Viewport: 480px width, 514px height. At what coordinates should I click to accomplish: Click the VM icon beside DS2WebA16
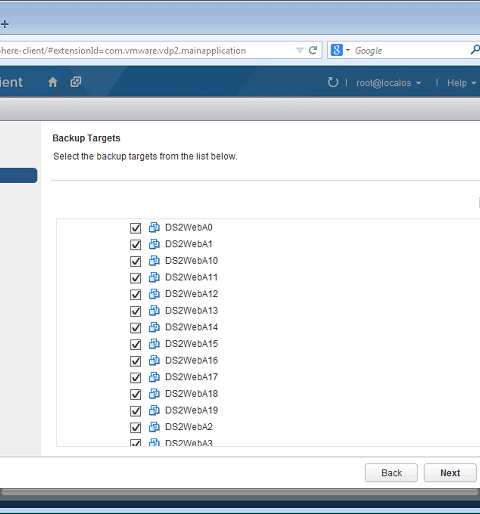coord(154,360)
